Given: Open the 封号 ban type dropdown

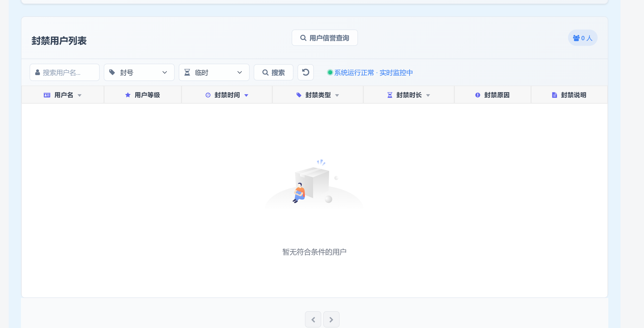Looking at the screenshot, I should tap(139, 73).
